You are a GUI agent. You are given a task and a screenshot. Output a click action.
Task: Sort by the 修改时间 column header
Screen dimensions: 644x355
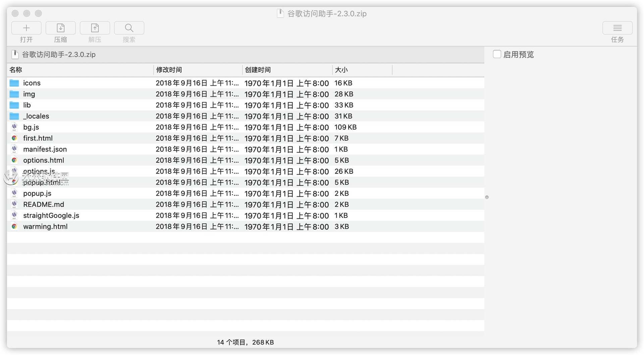click(x=198, y=70)
